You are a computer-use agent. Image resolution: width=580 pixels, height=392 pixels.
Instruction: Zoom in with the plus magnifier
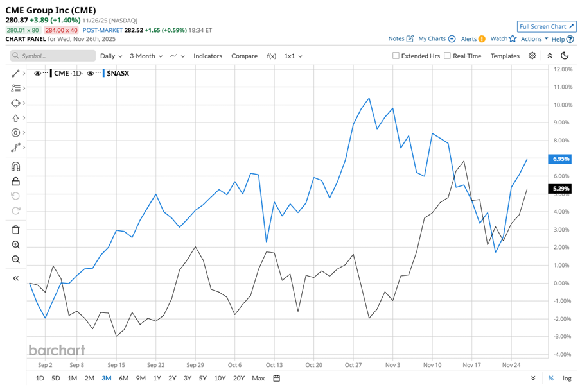coord(15,244)
